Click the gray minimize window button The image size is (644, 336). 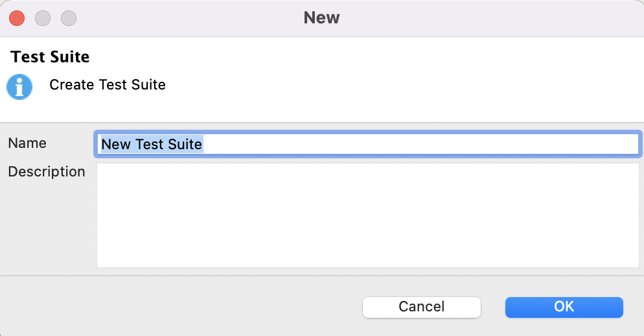pyautogui.click(x=43, y=18)
